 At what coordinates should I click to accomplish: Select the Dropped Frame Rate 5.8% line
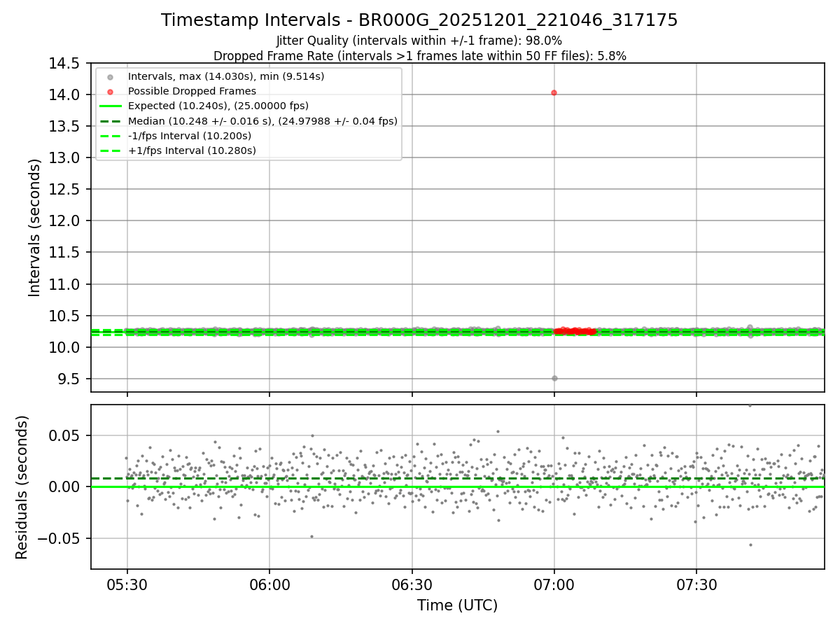pyautogui.click(x=419, y=55)
